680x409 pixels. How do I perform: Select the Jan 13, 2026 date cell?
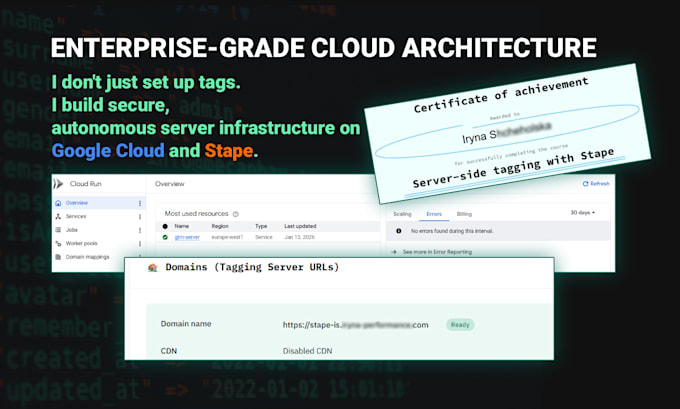[299, 237]
